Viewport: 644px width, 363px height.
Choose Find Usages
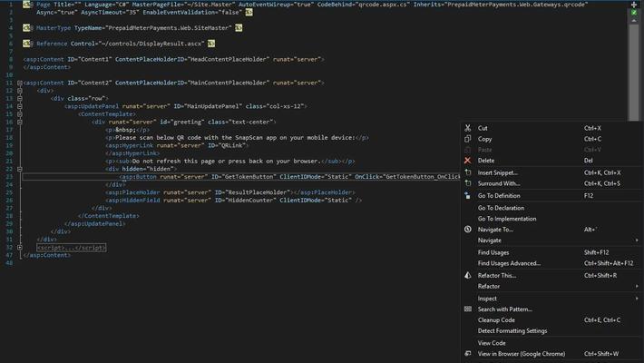(x=552, y=252)
